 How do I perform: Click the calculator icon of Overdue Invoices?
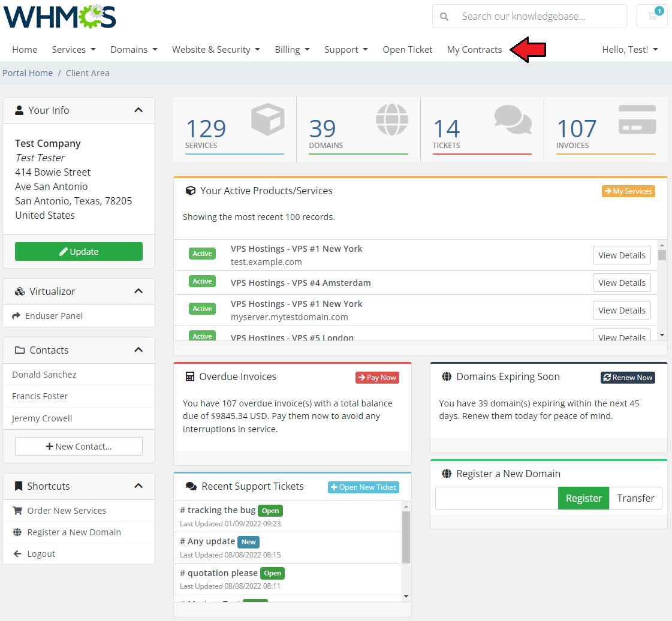[x=190, y=376]
